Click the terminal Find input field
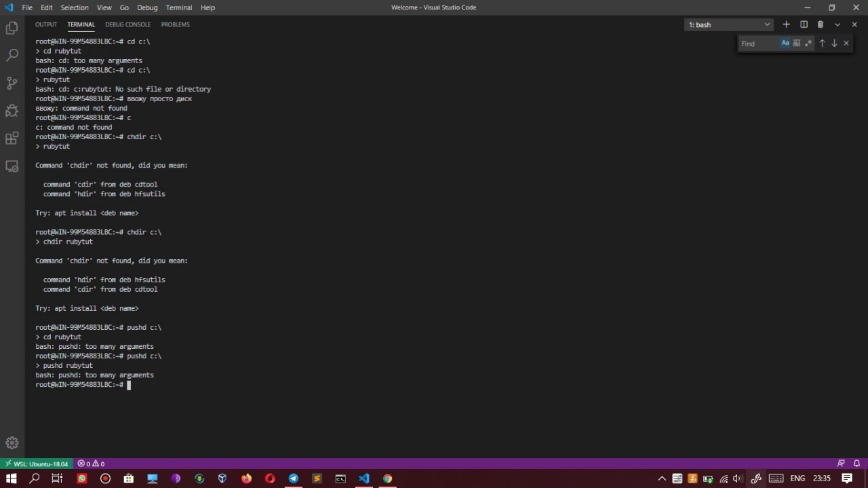The height and width of the screenshot is (488, 868). coord(759,43)
